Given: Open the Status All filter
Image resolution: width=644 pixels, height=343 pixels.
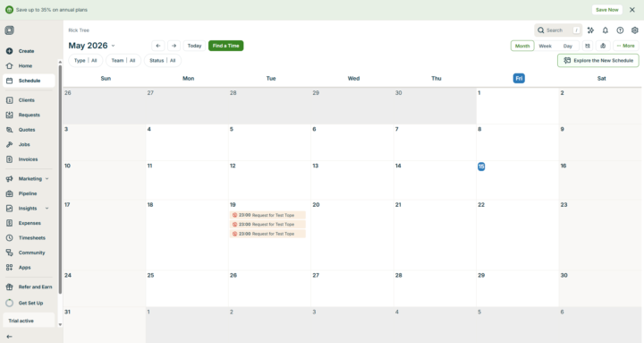Looking at the screenshot, I should click(163, 61).
